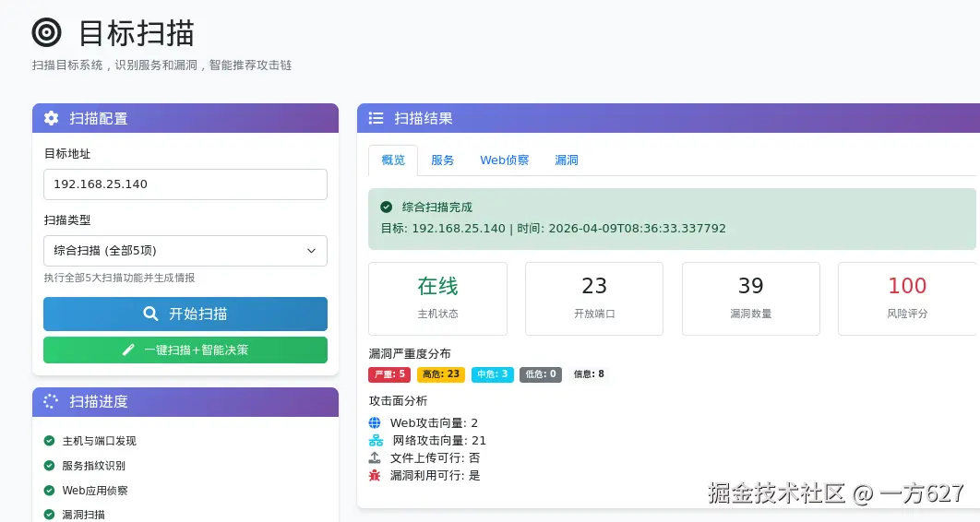Click the 目标地址 label

(x=66, y=154)
